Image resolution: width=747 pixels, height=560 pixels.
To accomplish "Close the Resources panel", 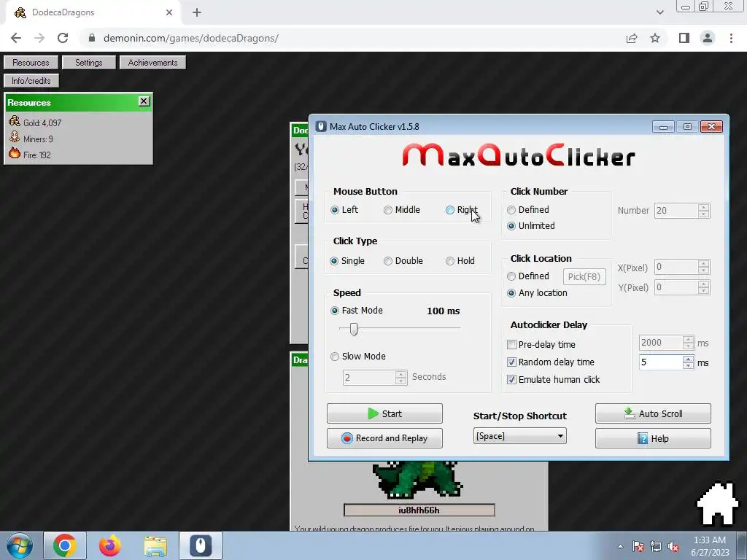I will point(144,101).
